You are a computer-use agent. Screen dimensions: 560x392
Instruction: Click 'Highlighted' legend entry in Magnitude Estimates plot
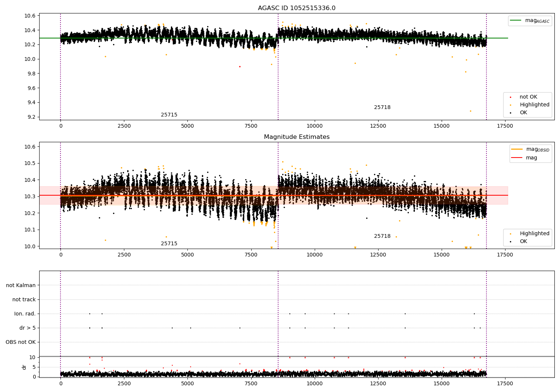[534, 234]
